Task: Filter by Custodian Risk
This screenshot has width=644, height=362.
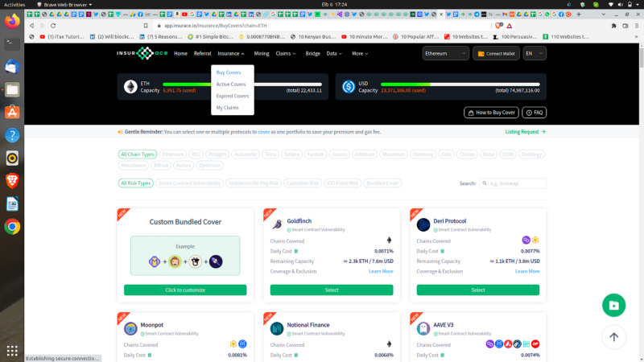Action: [303, 183]
